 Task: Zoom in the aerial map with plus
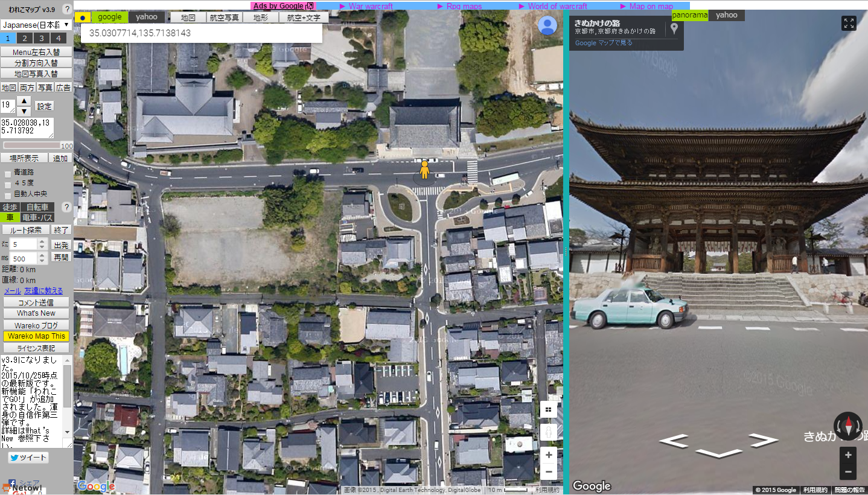click(549, 455)
